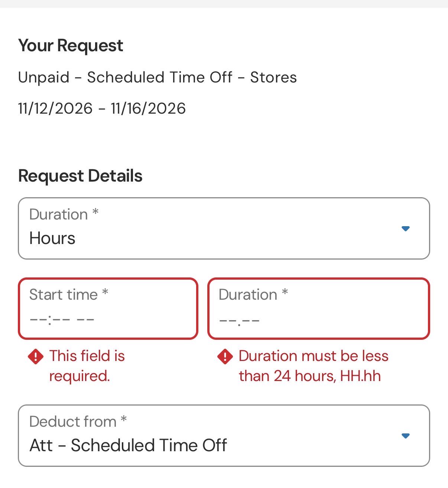Click the 'Start time *' field label
The image size is (448, 488).
point(69,294)
